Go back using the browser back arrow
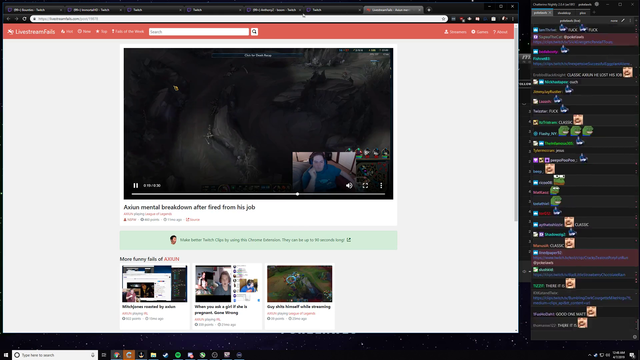640x360 pixels. (9, 19)
